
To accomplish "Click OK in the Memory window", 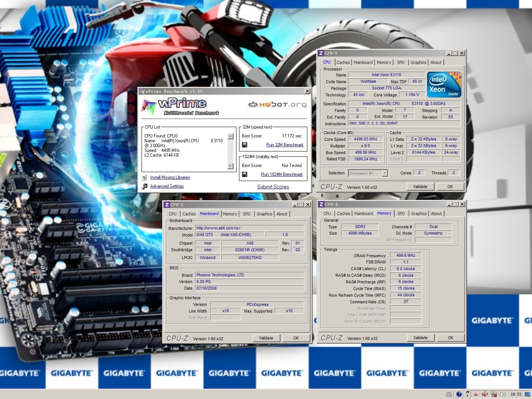I will coord(450,338).
